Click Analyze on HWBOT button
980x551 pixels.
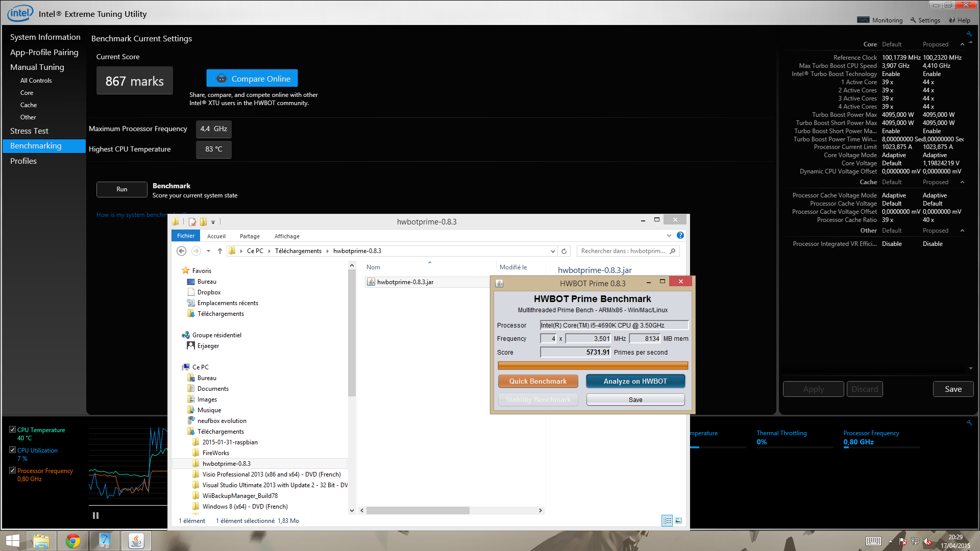635,381
